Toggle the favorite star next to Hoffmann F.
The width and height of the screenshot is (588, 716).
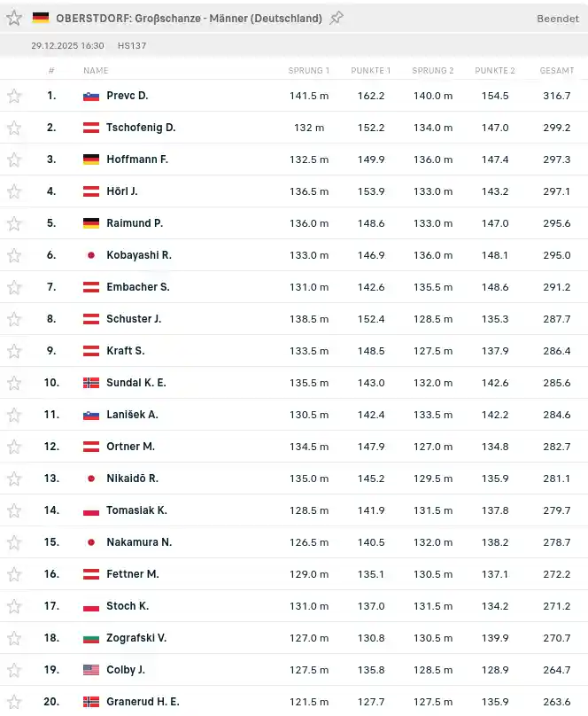click(x=14, y=160)
